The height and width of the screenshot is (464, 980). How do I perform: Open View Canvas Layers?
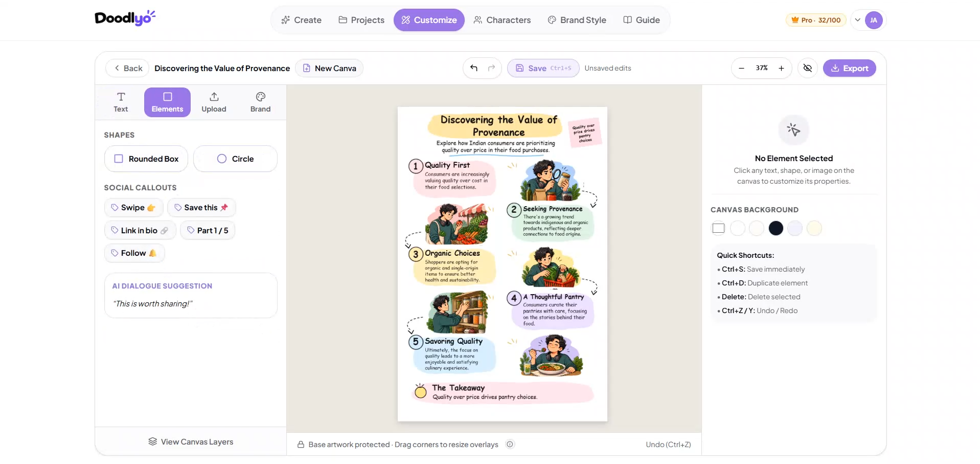[x=191, y=441]
